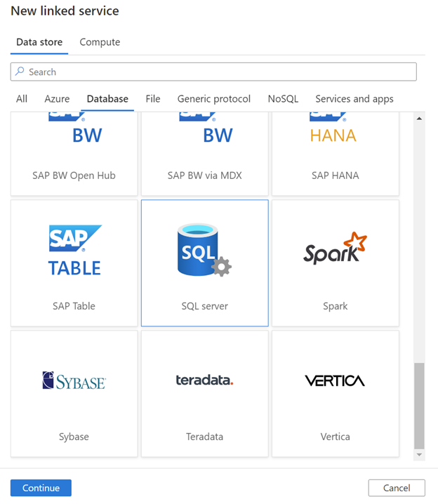Click the 'SAP Table' label
The image size is (438, 504).
pos(74,306)
